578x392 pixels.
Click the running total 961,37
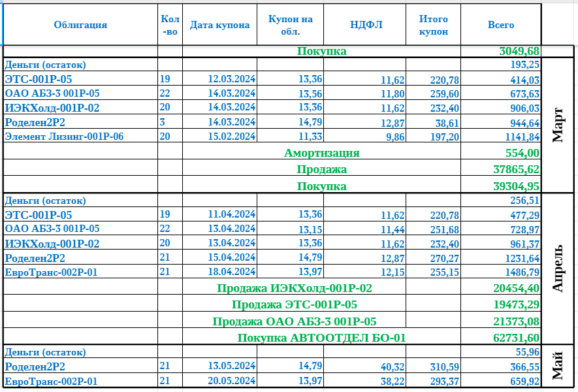[525, 244]
